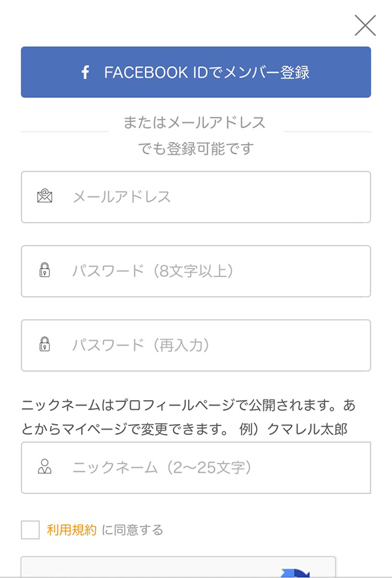
Task: Close the member registration dialog
Action: point(365,25)
